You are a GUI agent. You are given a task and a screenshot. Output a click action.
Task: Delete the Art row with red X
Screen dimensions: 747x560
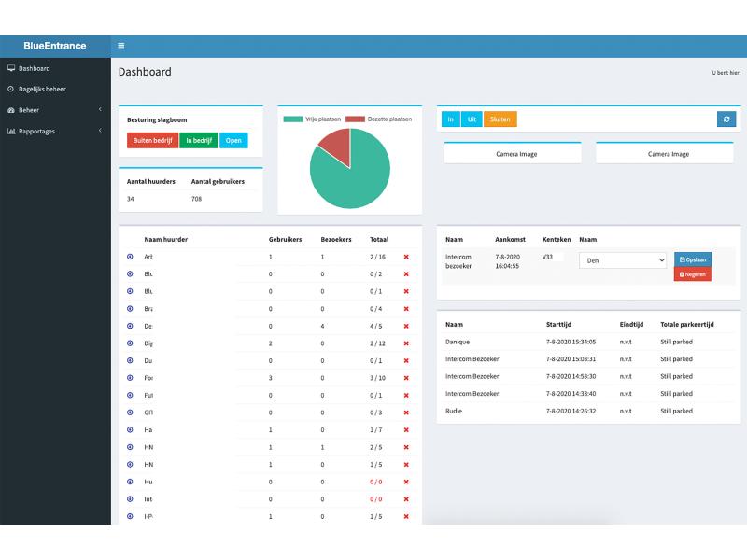pyautogui.click(x=406, y=257)
